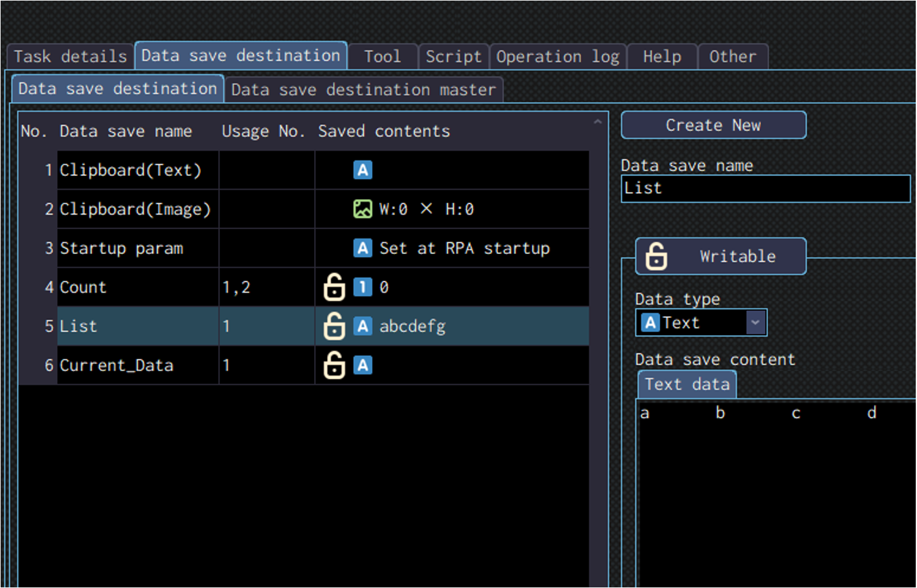This screenshot has height=588, width=917.
Task: Open the Data save destination master subtab
Action: click(x=363, y=90)
